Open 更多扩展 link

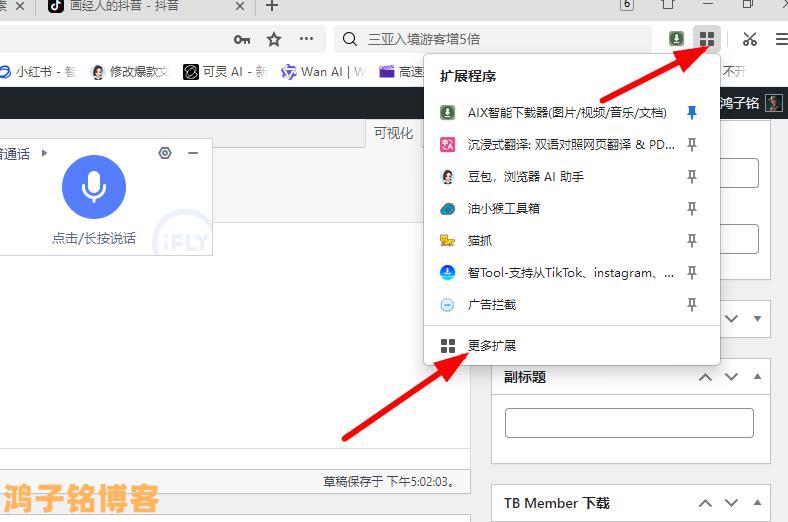click(x=491, y=346)
